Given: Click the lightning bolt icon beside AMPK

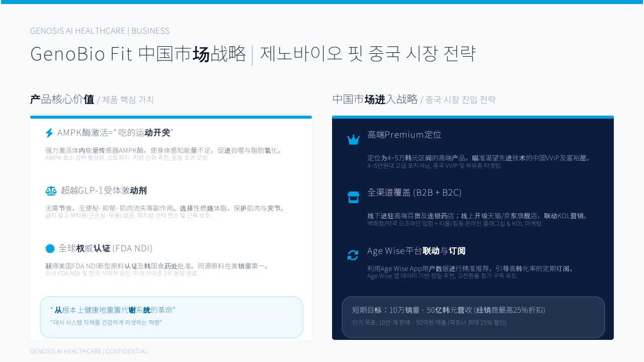Looking at the screenshot, I should tap(49, 133).
